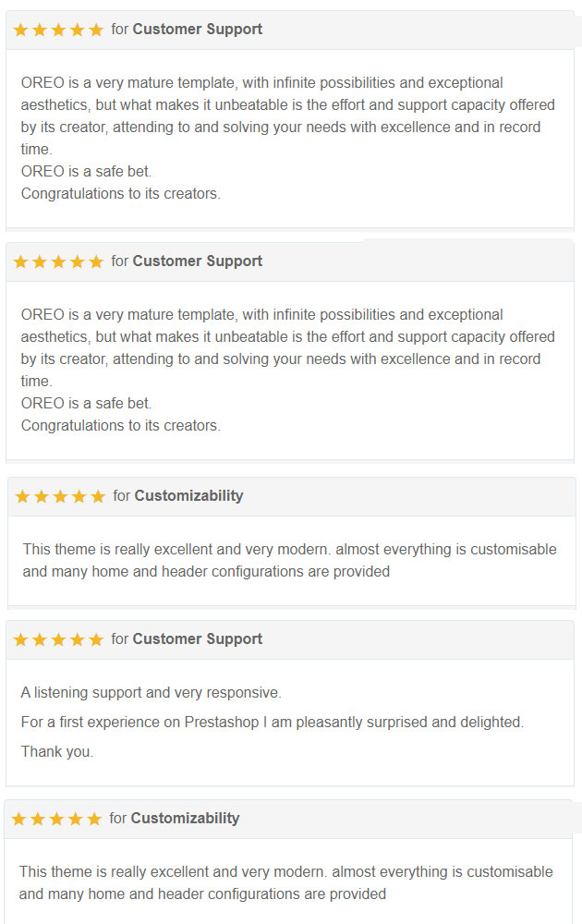Select 'Customer Support' label in the second review header
The width and height of the screenshot is (582, 924).
pos(197,261)
